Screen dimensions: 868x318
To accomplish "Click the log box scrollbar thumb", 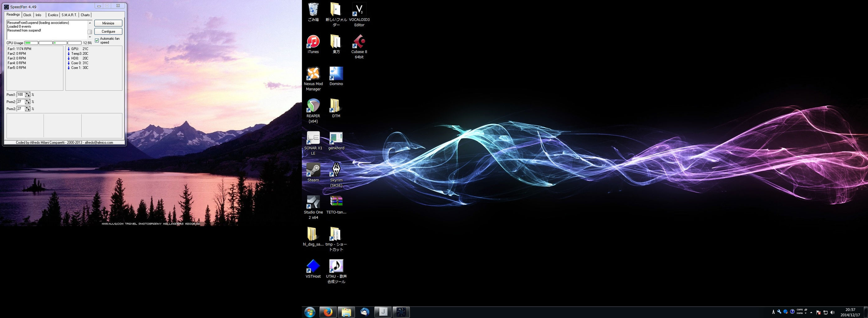I will pos(90,32).
